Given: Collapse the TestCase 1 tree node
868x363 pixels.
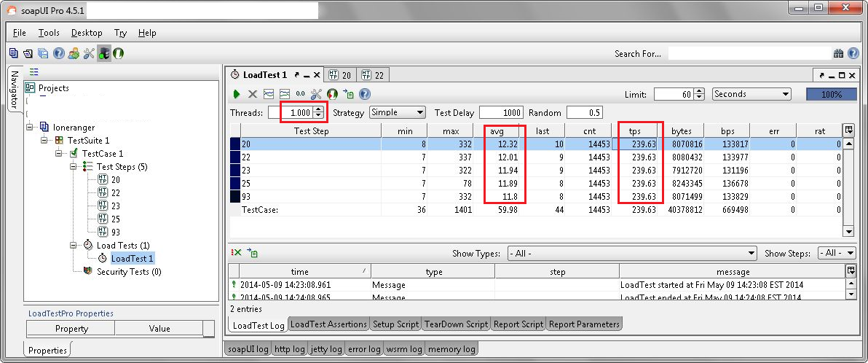Looking at the screenshot, I should coord(59,154).
